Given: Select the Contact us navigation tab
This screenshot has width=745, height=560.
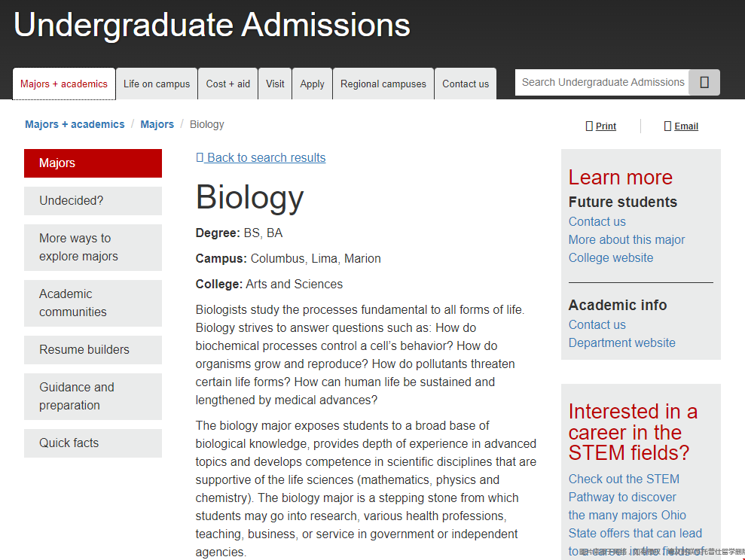Looking at the screenshot, I should [x=466, y=84].
